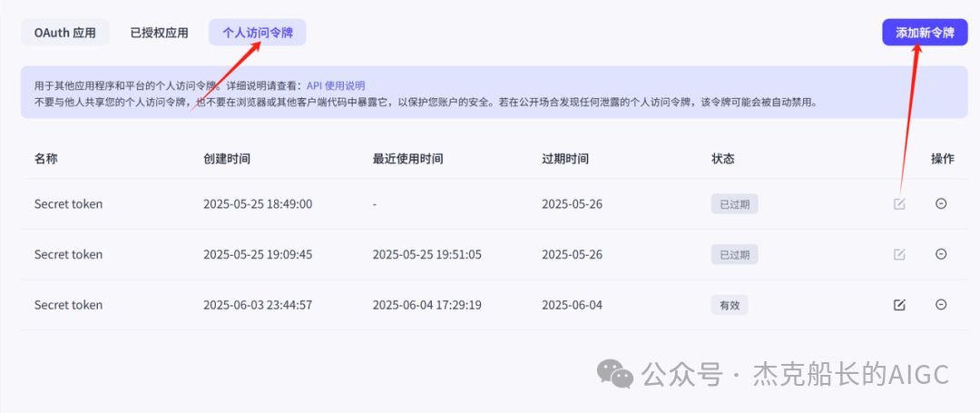Click 已过期 badge in the 19:09:45 row
The image size is (980, 413).
(734, 254)
